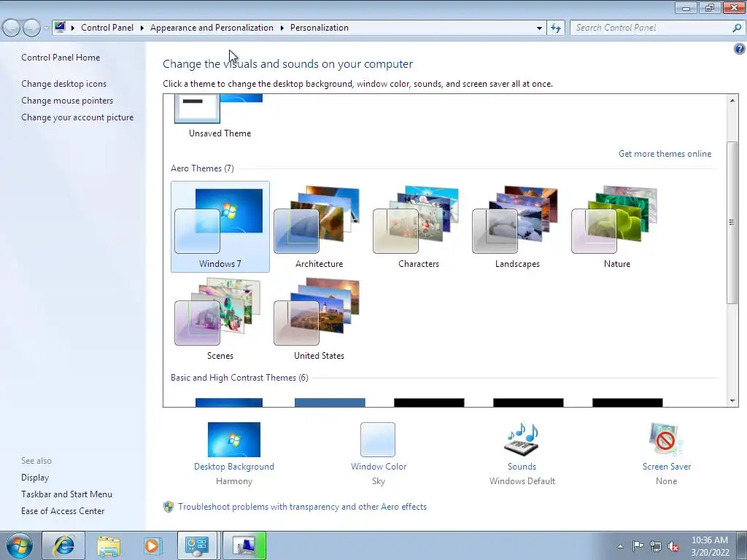The height and width of the screenshot is (560, 747).
Task: Click the Window Color link text
Action: (x=379, y=467)
